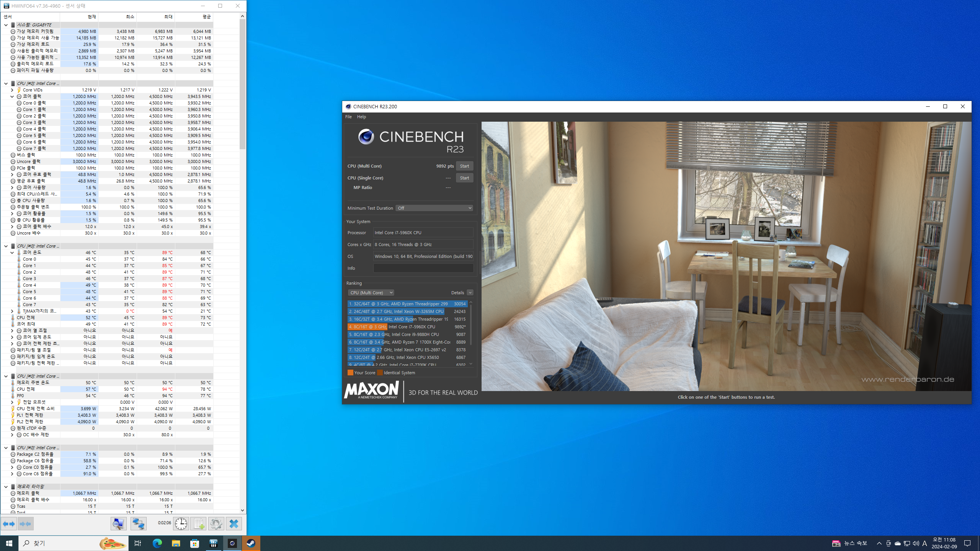Image resolution: width=980 pixels, height=551 pixels.
Task: Click the collapse-columns arrows icon in HWiNFO
Action: tap(25, 523)
